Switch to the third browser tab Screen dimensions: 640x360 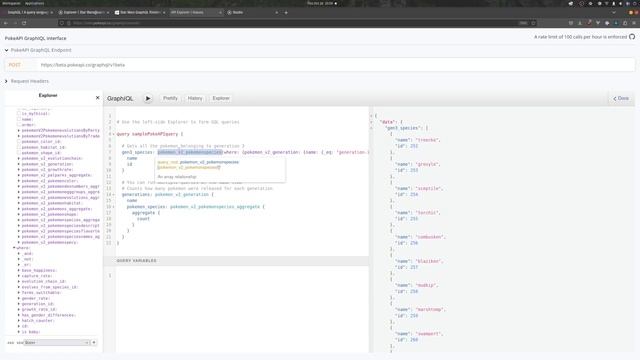coord(140,13)
